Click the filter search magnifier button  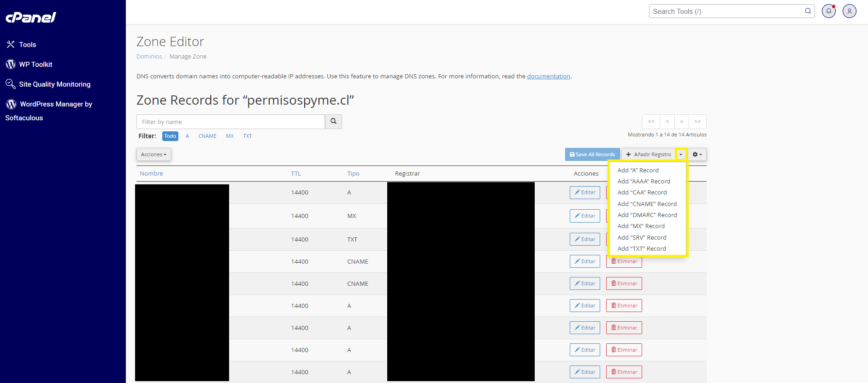(333, 122)
